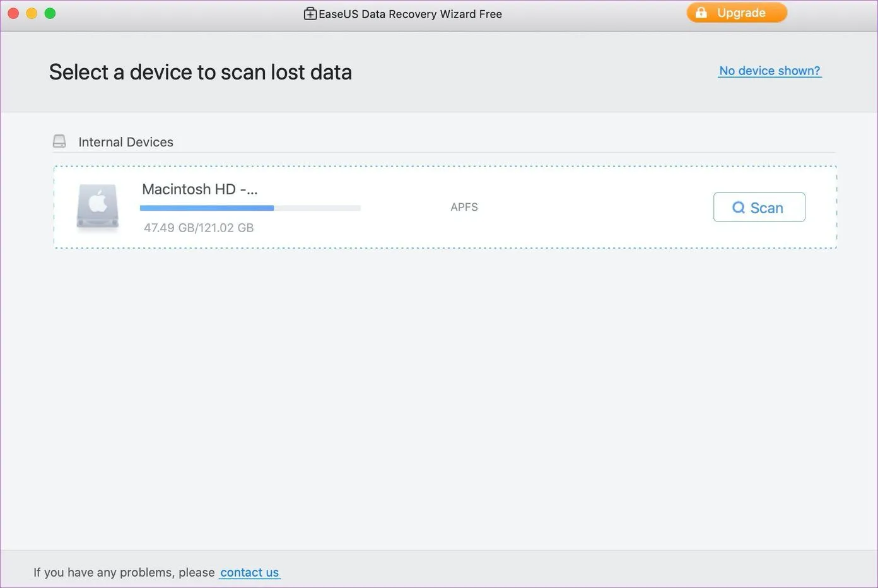Open the "No device shown?" help link
Image resolution: width=878 pixels, height=588 pixels.
770,71
